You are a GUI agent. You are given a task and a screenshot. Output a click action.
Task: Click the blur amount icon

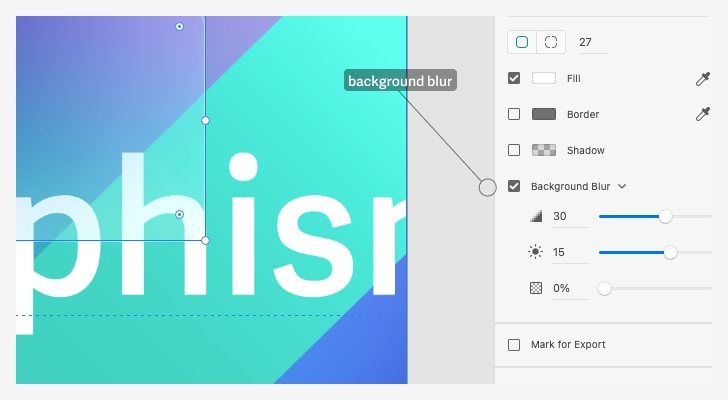point(535,217)
